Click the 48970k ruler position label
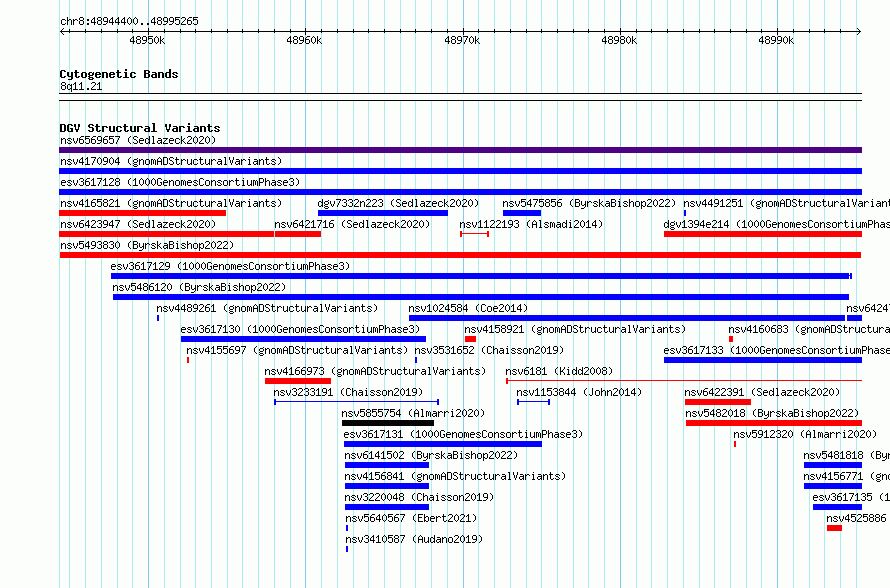This screenshot has height=588, width=890. pyautogui.click(x=462, y=40)
